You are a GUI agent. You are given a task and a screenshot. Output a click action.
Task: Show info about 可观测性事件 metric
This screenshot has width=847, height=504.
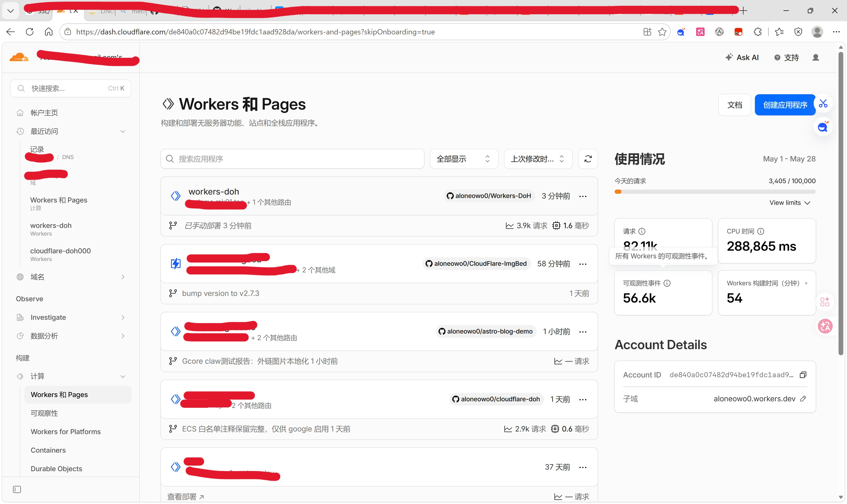click(x=667, y=283)
